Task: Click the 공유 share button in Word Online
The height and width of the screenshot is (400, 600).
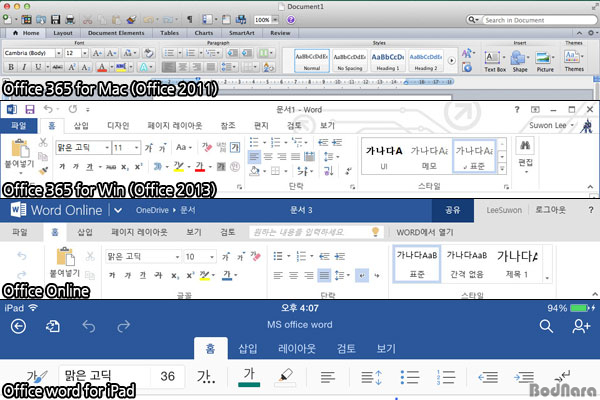Action: tap(453, 210)
